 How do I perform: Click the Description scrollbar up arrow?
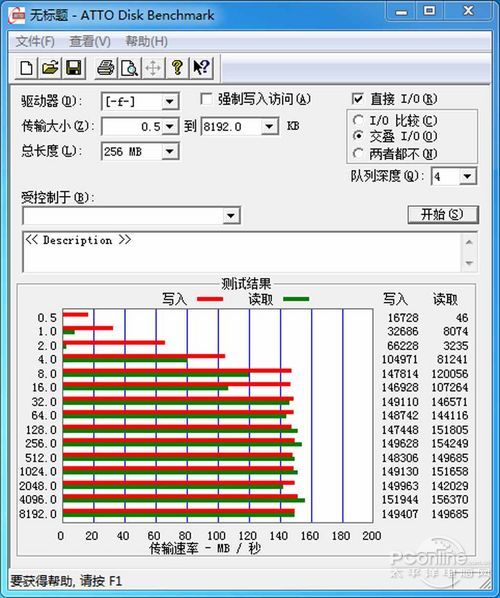click(x=469, y=243)
